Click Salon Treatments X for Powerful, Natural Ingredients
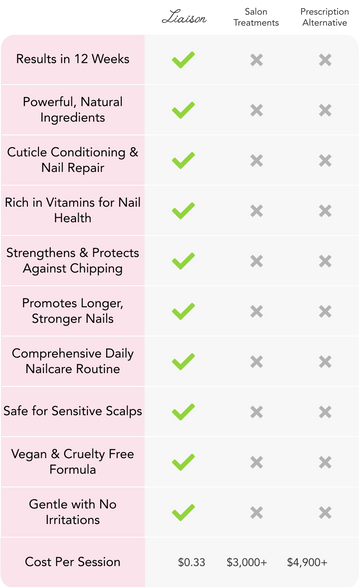This screenshot has width=360, height=588. pos(256,110)
